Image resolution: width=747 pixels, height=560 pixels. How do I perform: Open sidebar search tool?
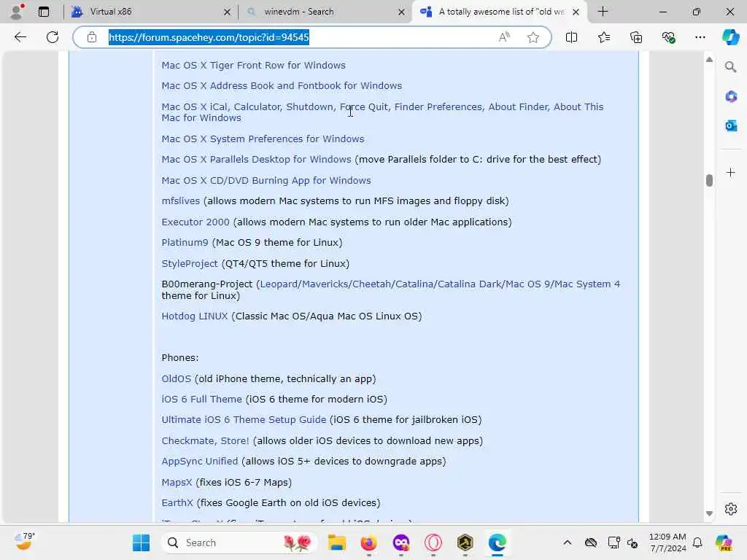[730, 67]
